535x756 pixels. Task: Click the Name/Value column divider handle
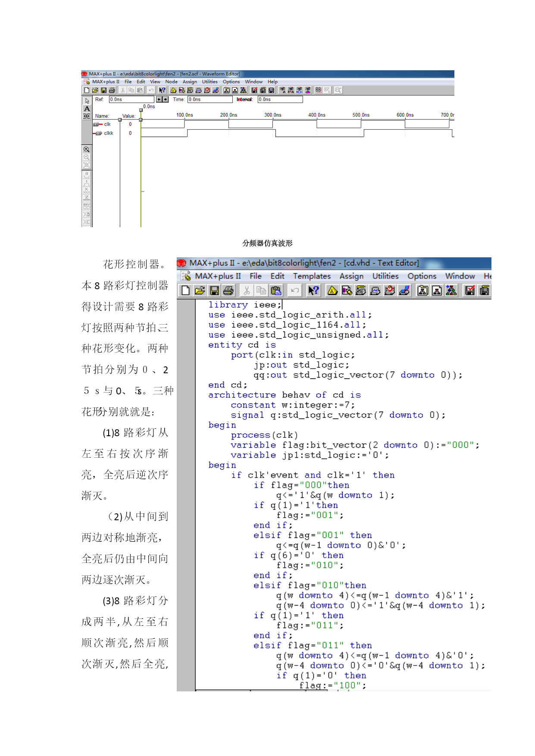(120, 120)
